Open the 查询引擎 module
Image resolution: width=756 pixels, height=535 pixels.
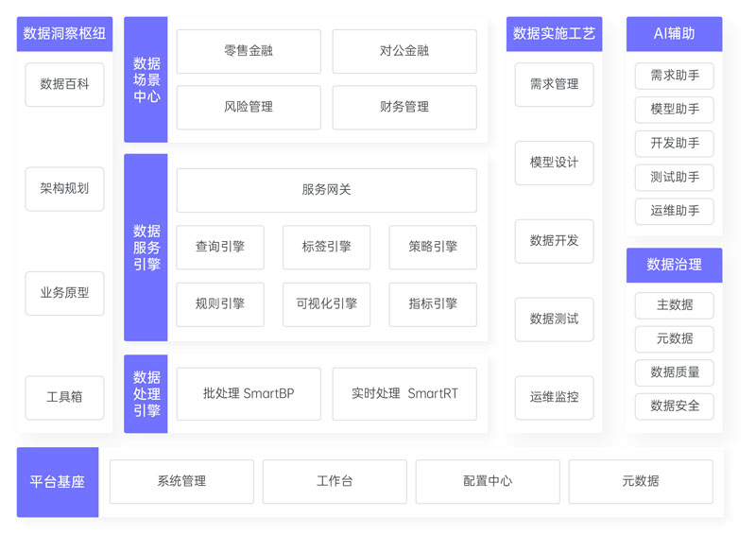click(220, 247)
